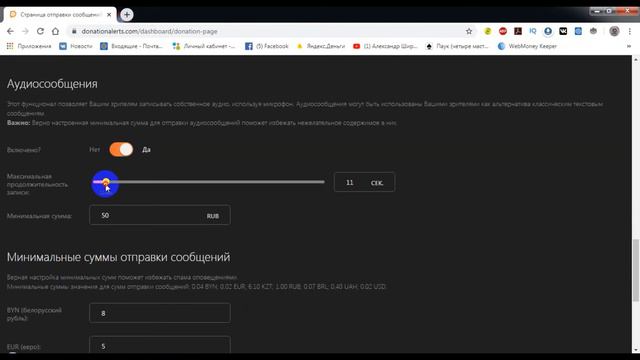Open the Александр YouTube bookmark
Viewport: 640px width, 360px height.
[386, 46]
